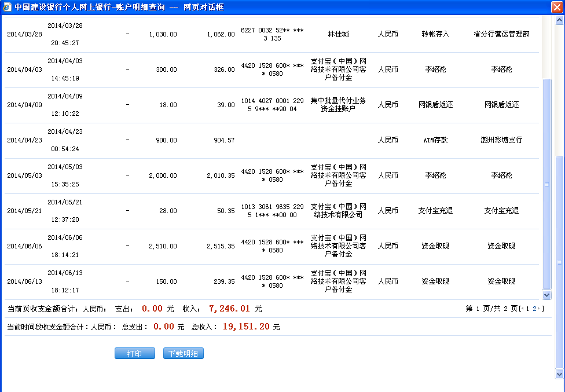
Task: Click the page income total 7,246.01
Action: point(229,309)
